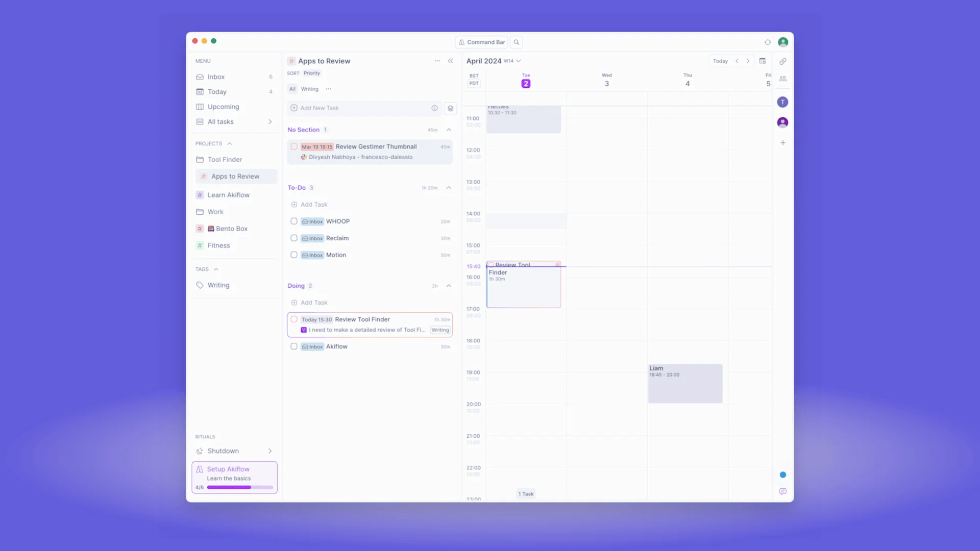Image resolution: width=980 pixels, height=551 pixels.
Task: Click the sync refresh icon at top right
Action: pyautogui.click(x=767, y=42)
